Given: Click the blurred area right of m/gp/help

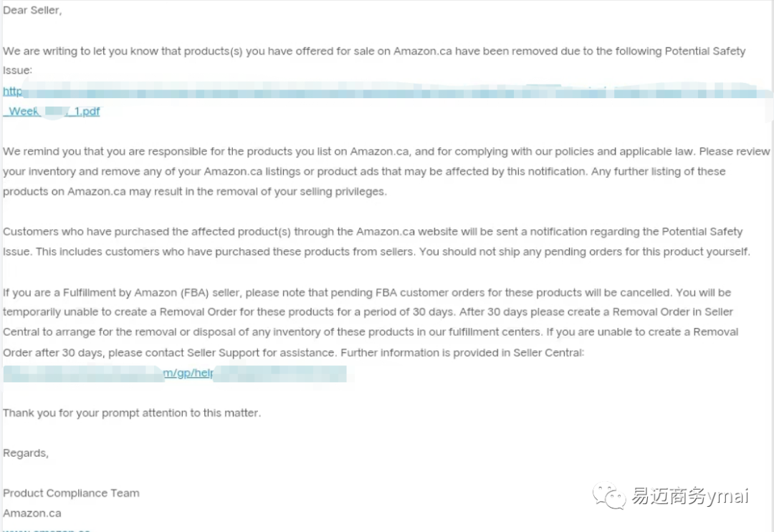Looking at the screenshot, I should click(280, 374).
